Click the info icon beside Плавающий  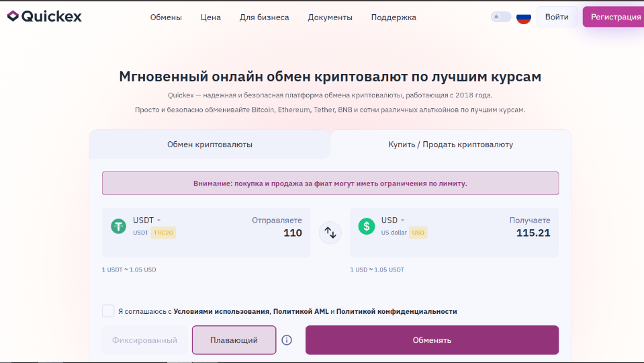pyautogui.click(x=287, y=340)
